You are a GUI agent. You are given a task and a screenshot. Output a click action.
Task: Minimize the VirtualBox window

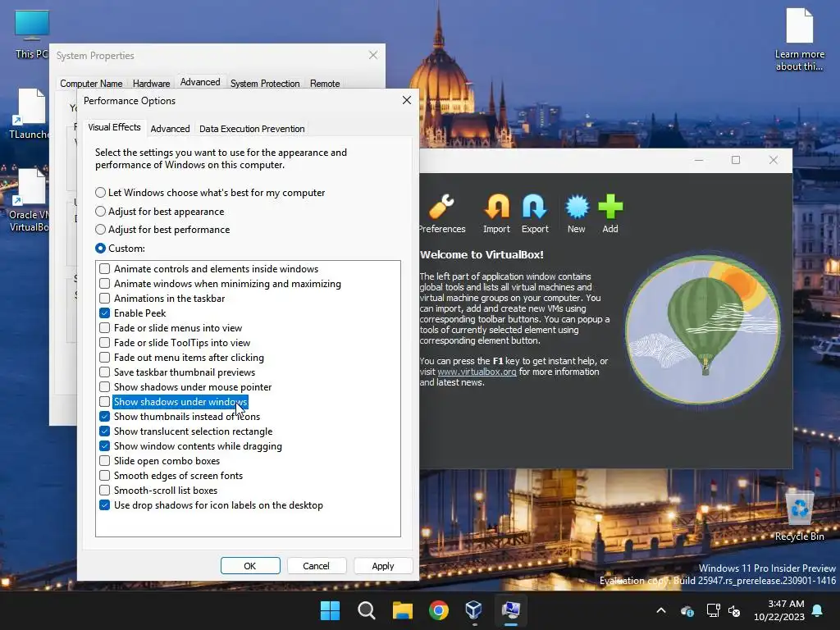pyautogui.click(x=699, y=160)
